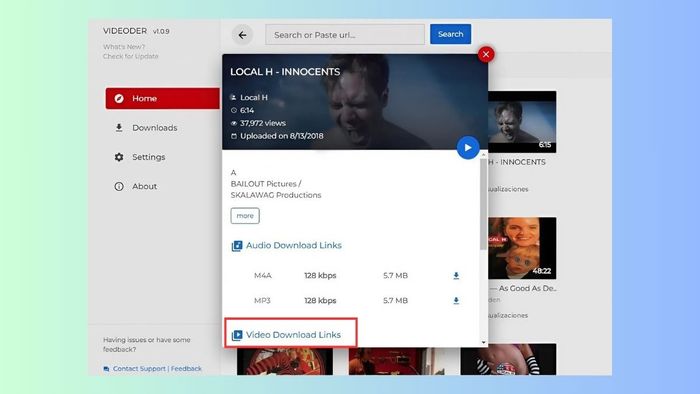The height and width of the screenshot is (394, 700).
Task: Click the contact support chat icon
Action: pos(106,369)
